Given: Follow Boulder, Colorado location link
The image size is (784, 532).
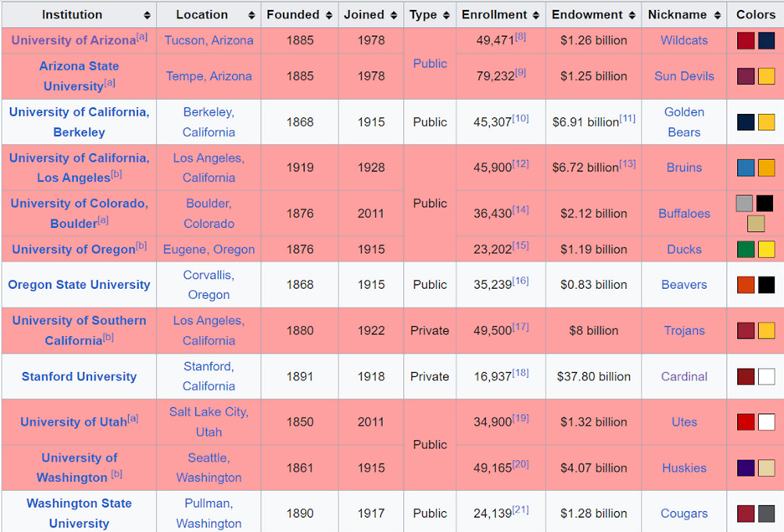Looking at the screenshot, I should click(x=209, y=214).
